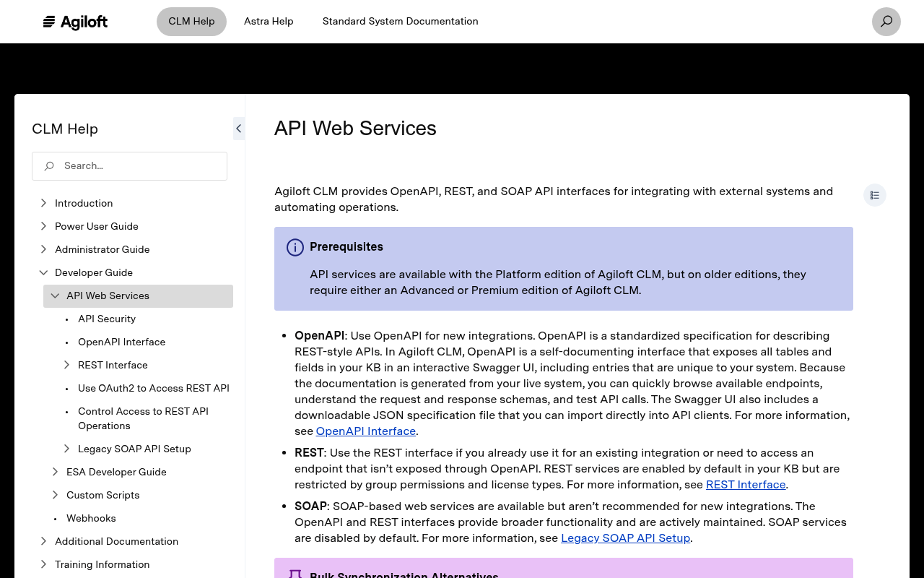
Task: Expand the Custom Scripts section
Action: click(55, 495)
